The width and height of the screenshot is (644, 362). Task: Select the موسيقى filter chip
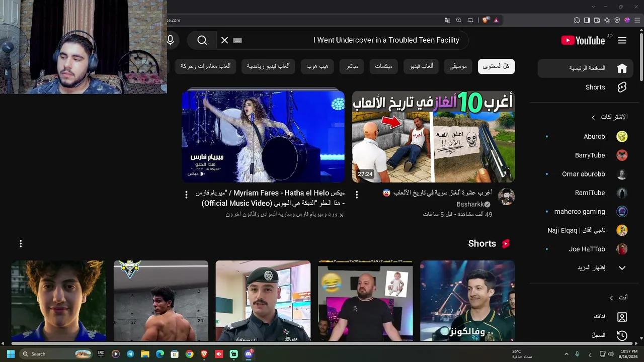[458, 66]
